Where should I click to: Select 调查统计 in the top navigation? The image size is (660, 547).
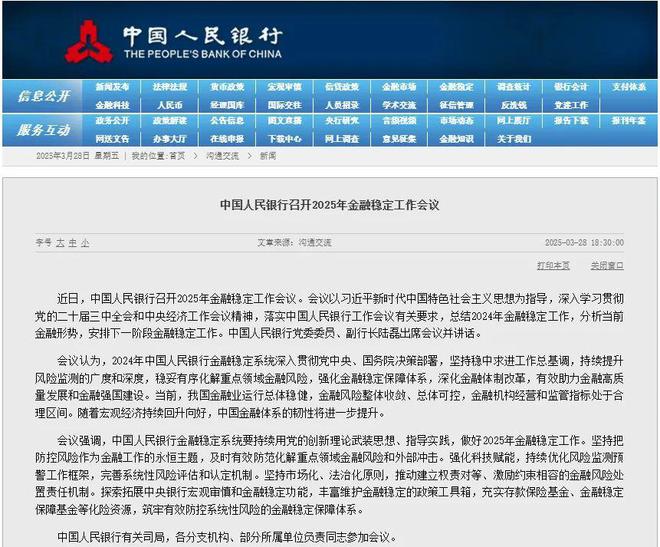(x=514, y=87)
